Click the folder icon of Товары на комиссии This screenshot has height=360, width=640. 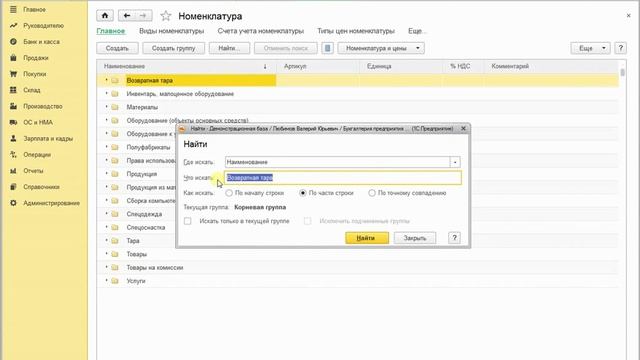coord(115,267)
